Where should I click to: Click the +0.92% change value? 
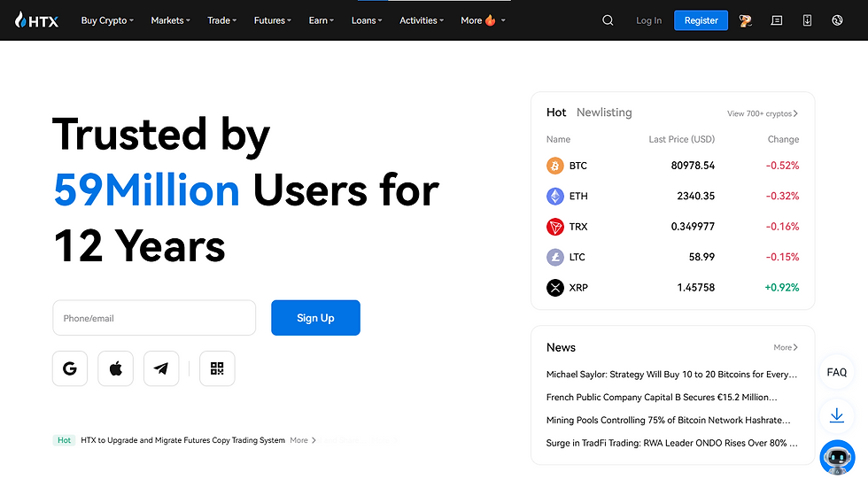point(781,287)
